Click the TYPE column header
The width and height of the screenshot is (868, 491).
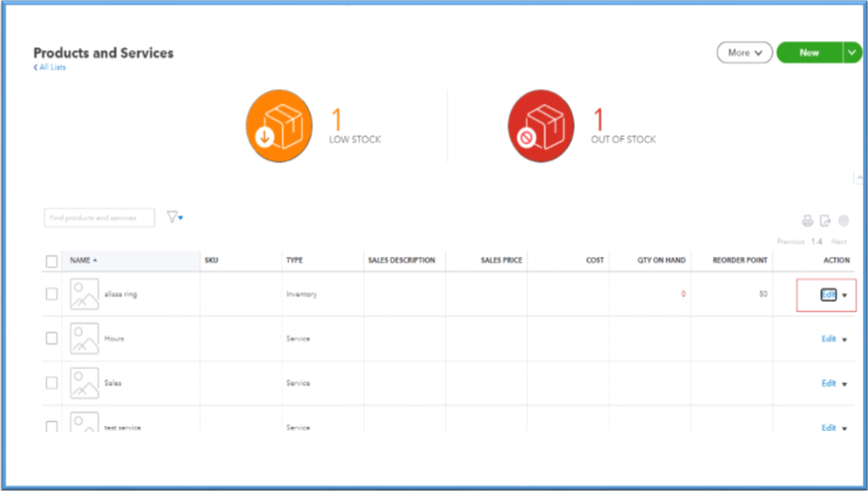click(x=294, y=261)
